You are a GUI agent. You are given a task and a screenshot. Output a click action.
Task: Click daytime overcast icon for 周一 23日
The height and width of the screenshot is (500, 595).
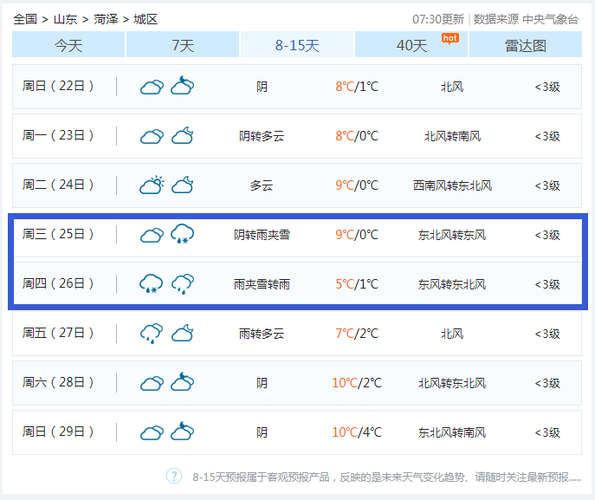coord(152,136)
